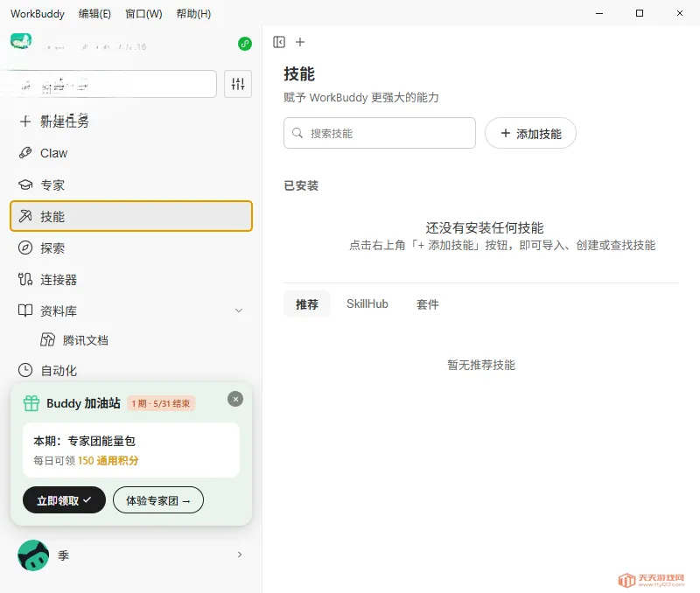Click the Buddy 加油站 gift icon
The width and height of the screenshot is (700, 593).
tap(31, 403)
